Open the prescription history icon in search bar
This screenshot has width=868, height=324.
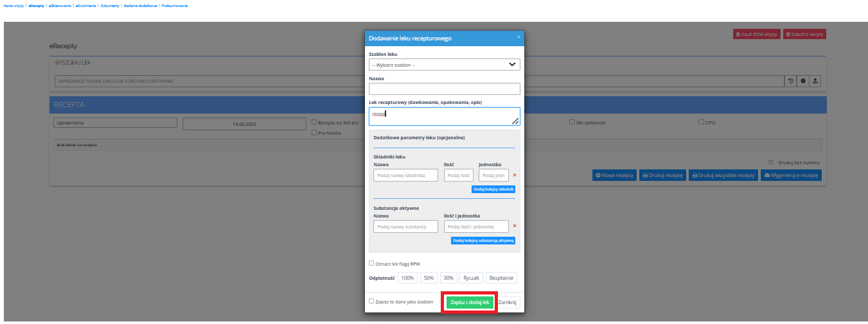791,81
